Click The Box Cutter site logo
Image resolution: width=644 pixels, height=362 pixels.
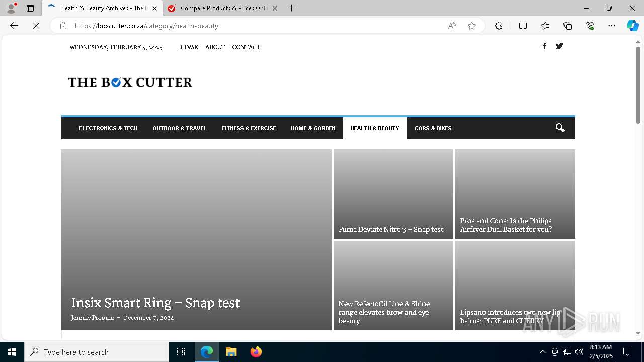click(130, 82)
